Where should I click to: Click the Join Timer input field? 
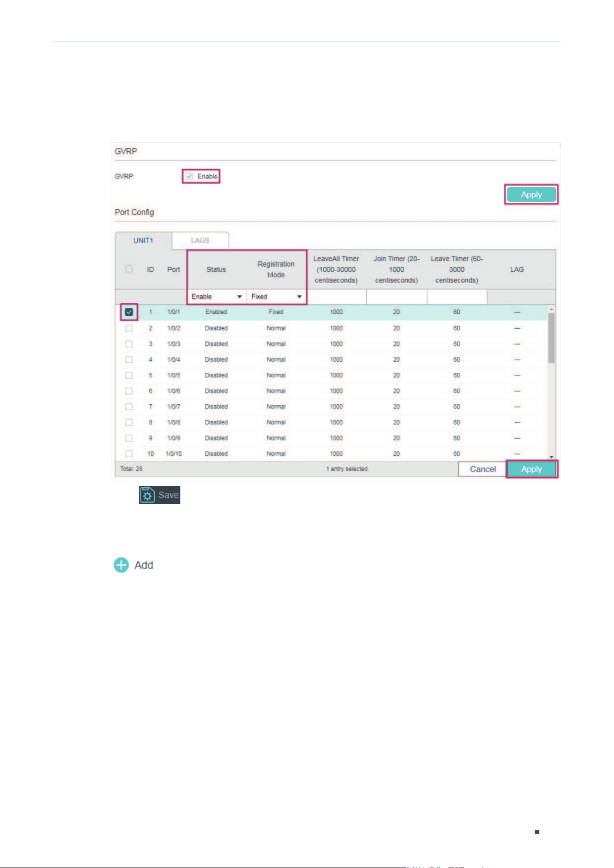397,297
